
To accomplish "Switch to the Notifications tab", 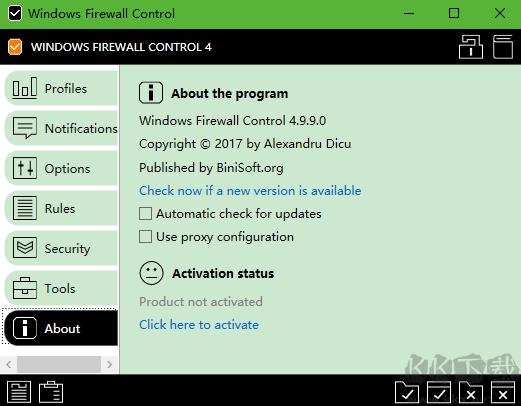I will coord(61,128).
